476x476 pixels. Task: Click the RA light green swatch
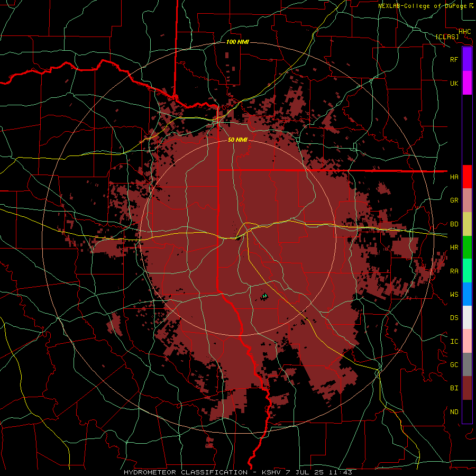click(x=467, y=271)
